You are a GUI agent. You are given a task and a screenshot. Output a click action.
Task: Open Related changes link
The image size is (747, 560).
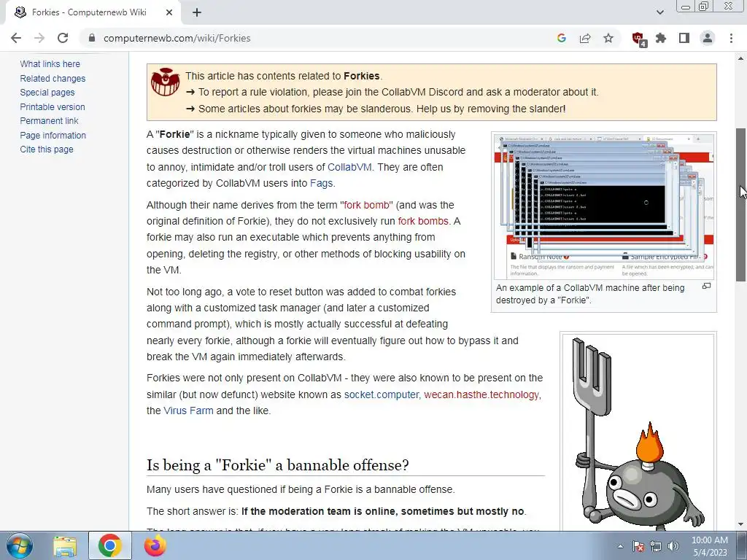click(x=53, y=78)
